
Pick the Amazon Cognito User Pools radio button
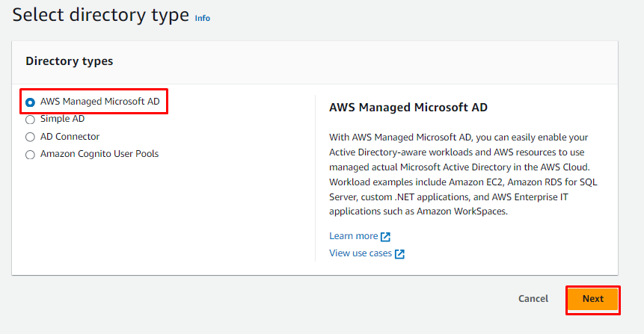click(x=30, y=155)
